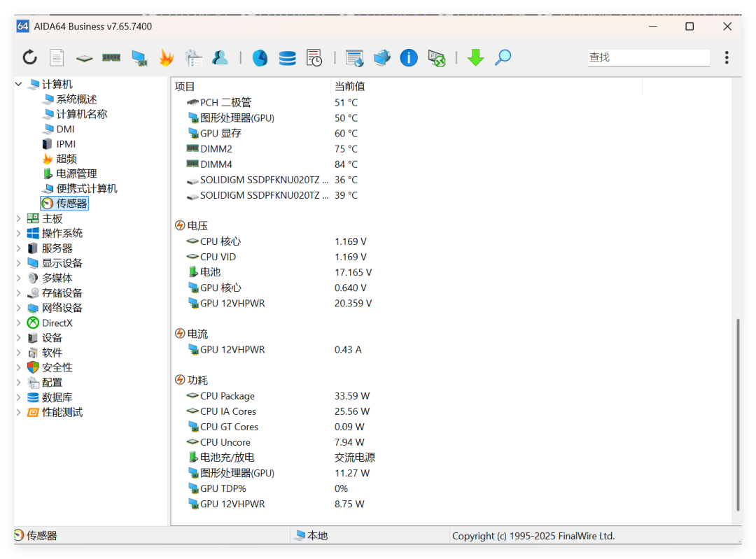756x559 pixels.
Task: Open the Report page icon
Action: click(57, 57)
